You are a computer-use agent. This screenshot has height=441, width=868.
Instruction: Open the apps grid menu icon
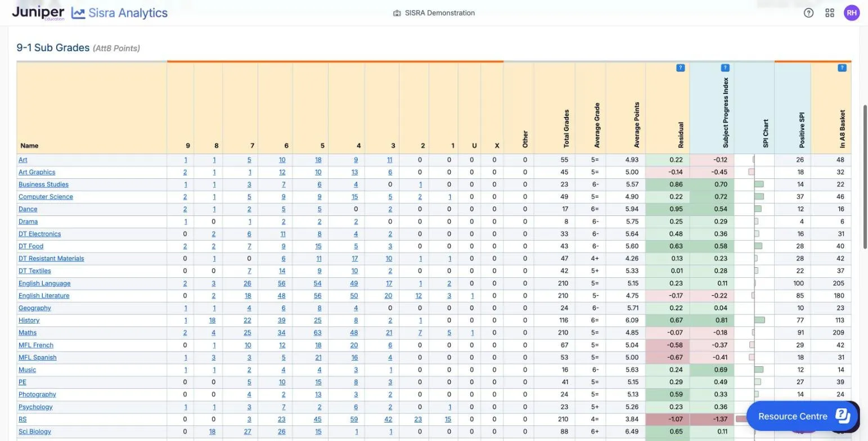(x=830, y=13)
